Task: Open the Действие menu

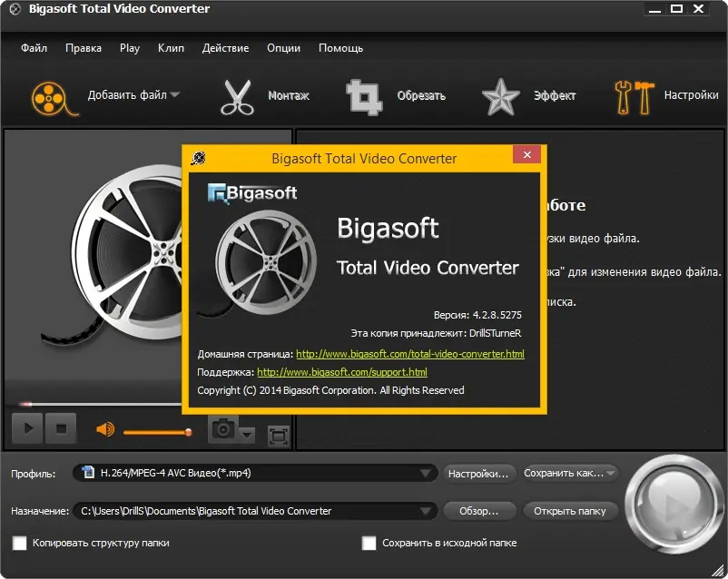Action: tap(225, 48)
